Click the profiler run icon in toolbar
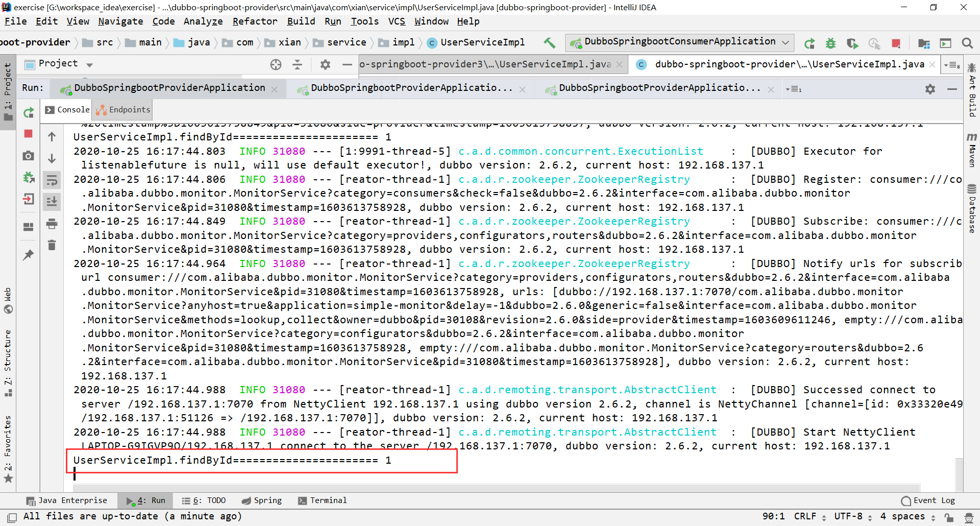This screenshot has height=526, width=980. [874, 43]
